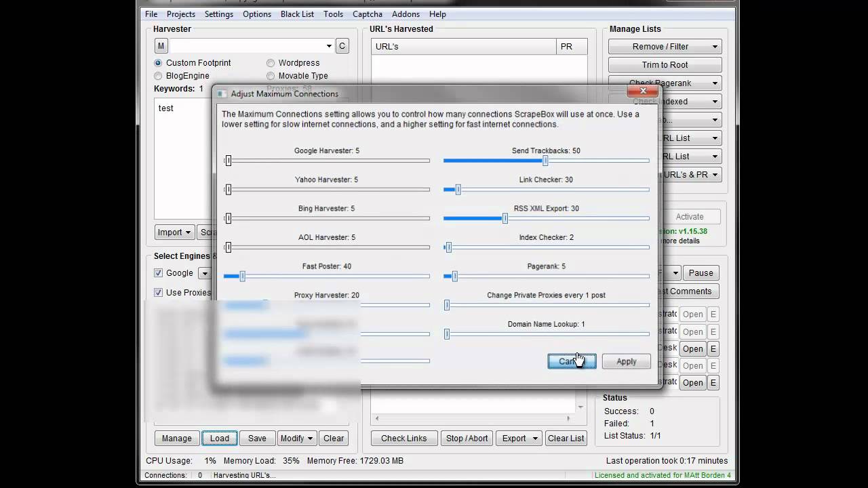Click the C button beside footprint box

[342, 46]
